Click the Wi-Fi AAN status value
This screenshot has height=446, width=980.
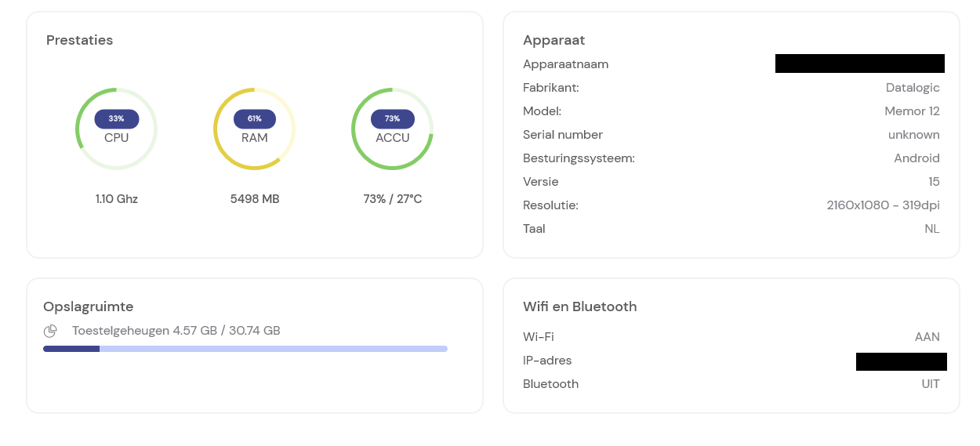(927, 337)
